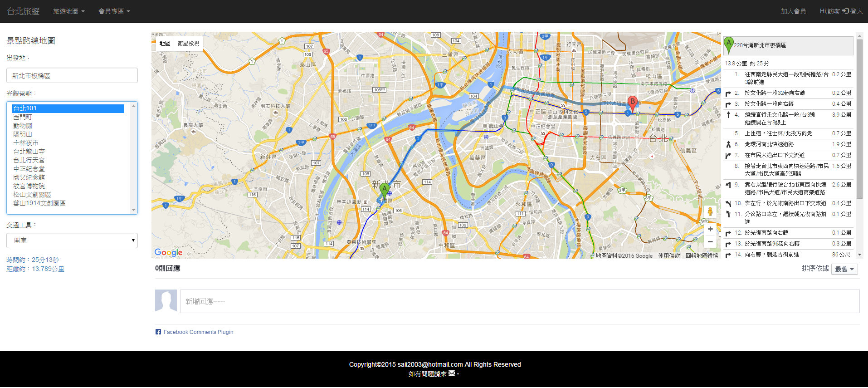
Task: Click the directions panel vertical scrollbar
Action: point(859,136)
